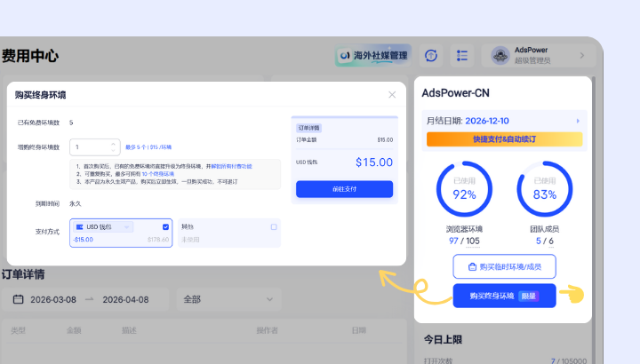Click the upload/update circular arrow icon
640x364 pixels.
431,55
